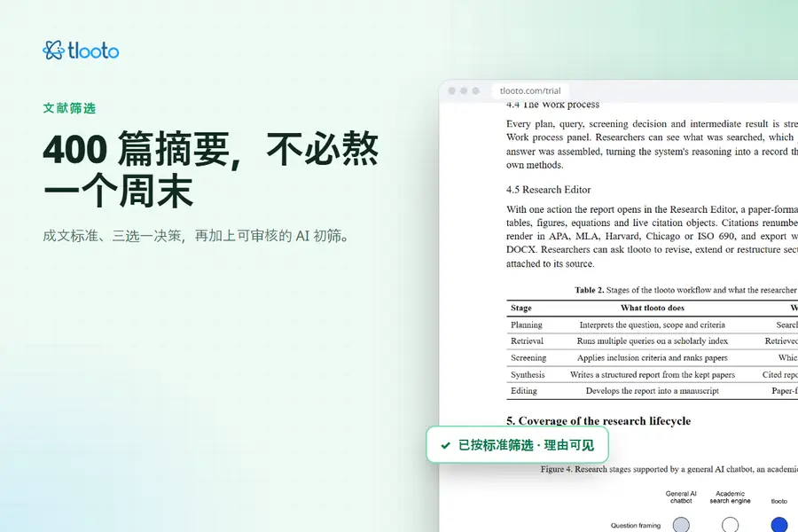Click the General AI chatbot column label
Screen dimensions: 798x532
(x=681, y=497)
